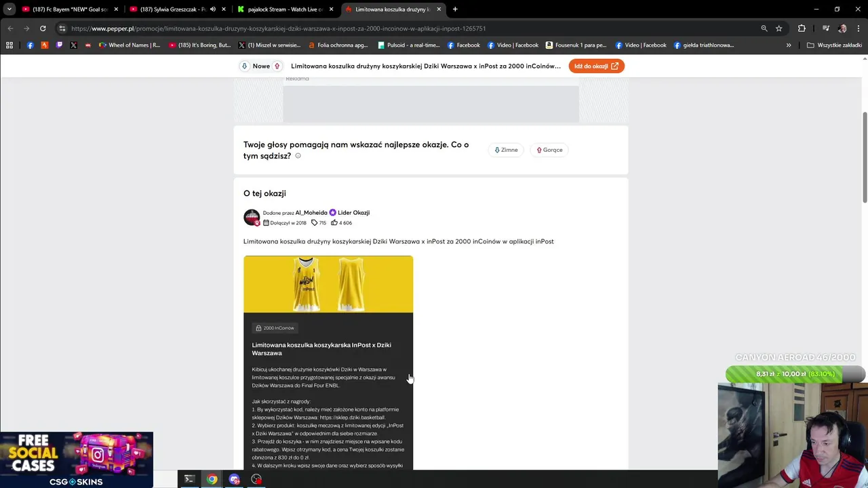Open the X icon-only bookmark
Viewport: 868px width, 488px height.
click(73, 45)
